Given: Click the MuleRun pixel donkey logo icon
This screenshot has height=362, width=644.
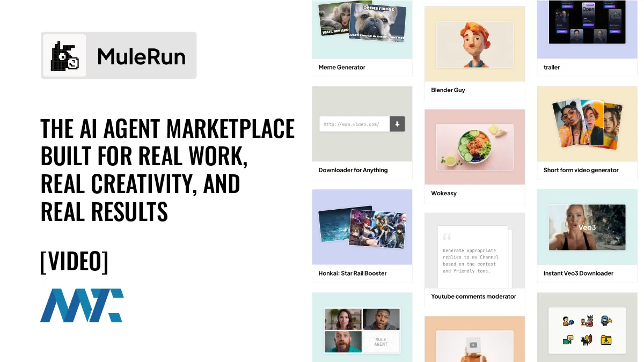Looking at the screenshot, I should [x=64, y=55].
